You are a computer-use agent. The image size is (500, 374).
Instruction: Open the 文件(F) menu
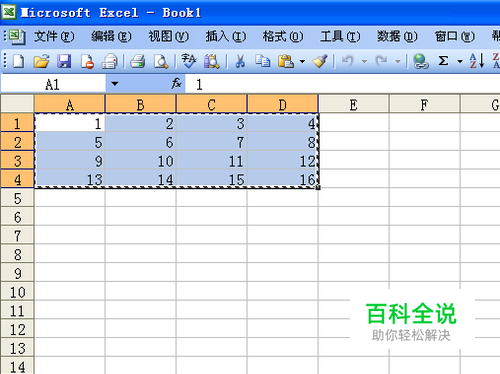tap(54, 36)
